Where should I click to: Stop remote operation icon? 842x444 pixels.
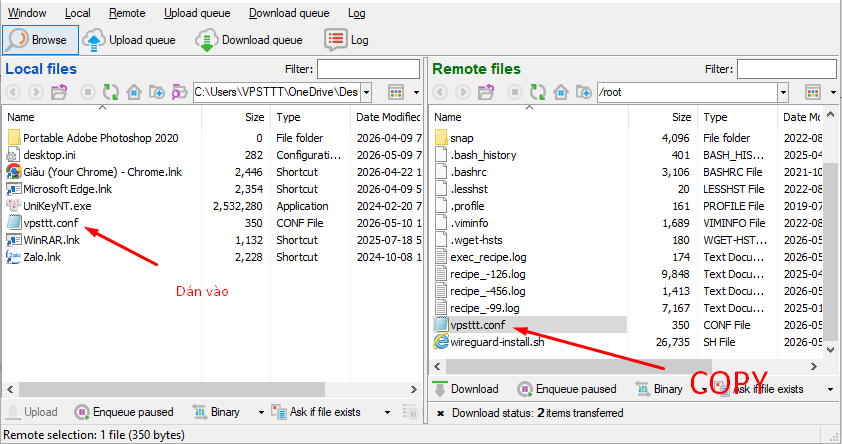click(514, 92)
